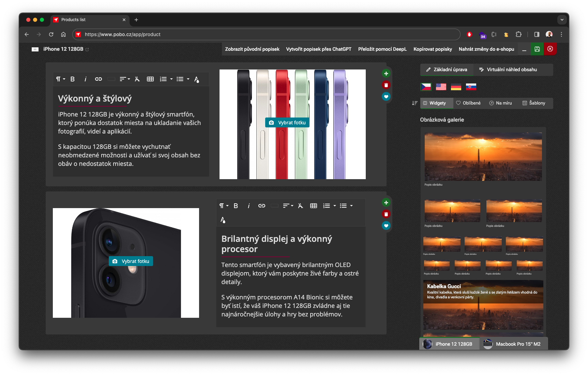The height and width of the screenshot is (375, 588).
Task: Open the Widgety tab
Action: [x=437, y=103]
